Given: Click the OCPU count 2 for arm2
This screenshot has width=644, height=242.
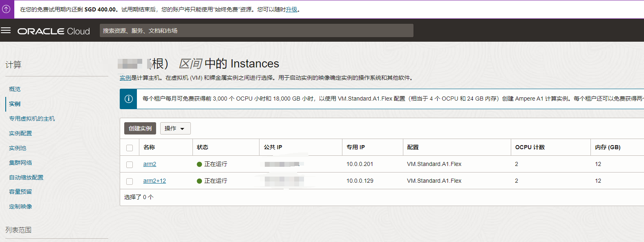Looking at the screenshot, I should click(517, 164).
